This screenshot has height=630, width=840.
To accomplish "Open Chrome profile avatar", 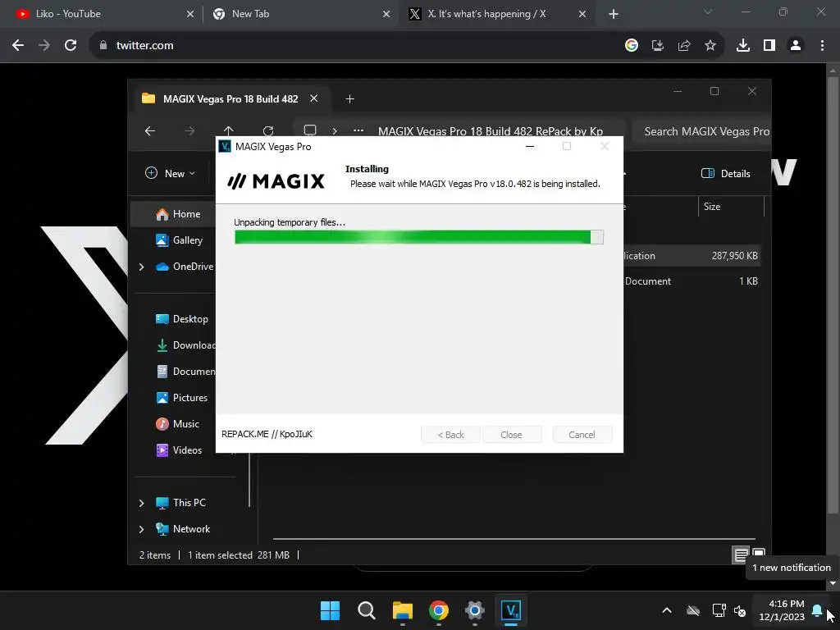I will click(x=796, y=46).
